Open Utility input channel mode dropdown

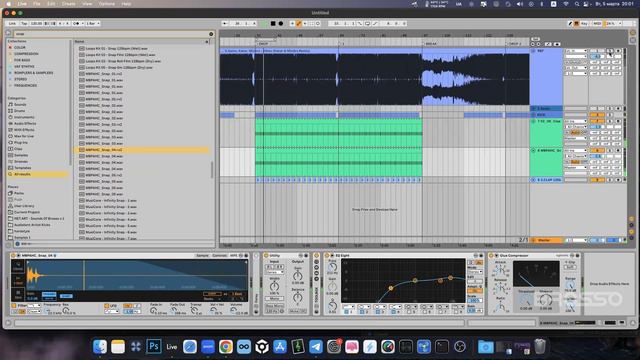(275, 272)
